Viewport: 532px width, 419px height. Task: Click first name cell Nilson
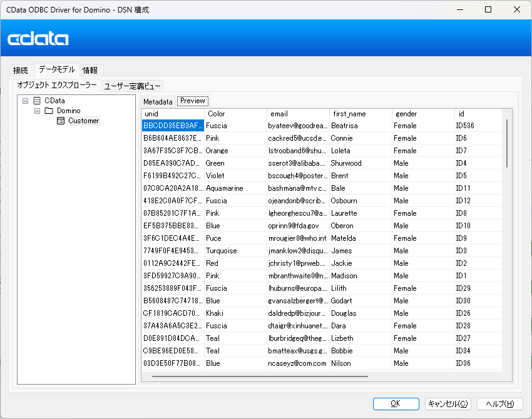point(361,364)
